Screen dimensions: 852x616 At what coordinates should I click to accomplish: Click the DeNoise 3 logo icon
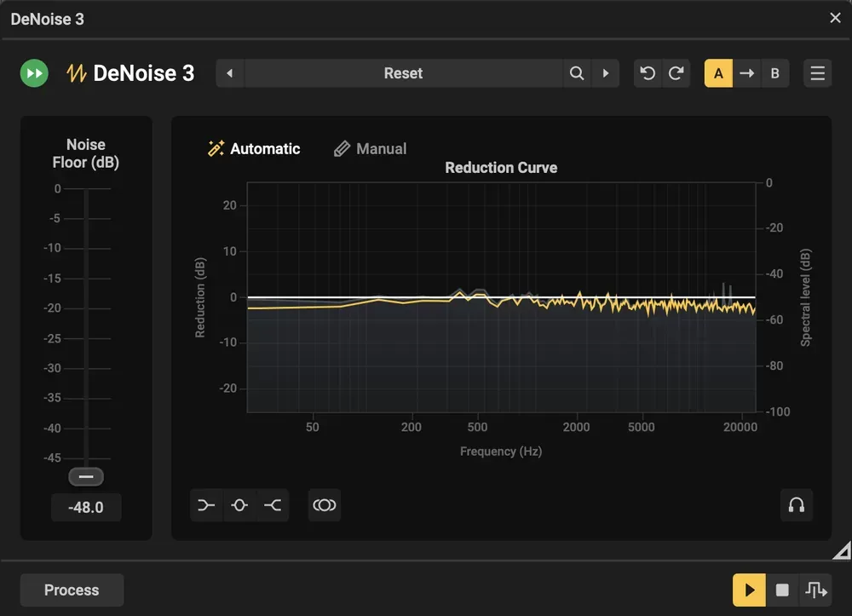pos(76,73)
